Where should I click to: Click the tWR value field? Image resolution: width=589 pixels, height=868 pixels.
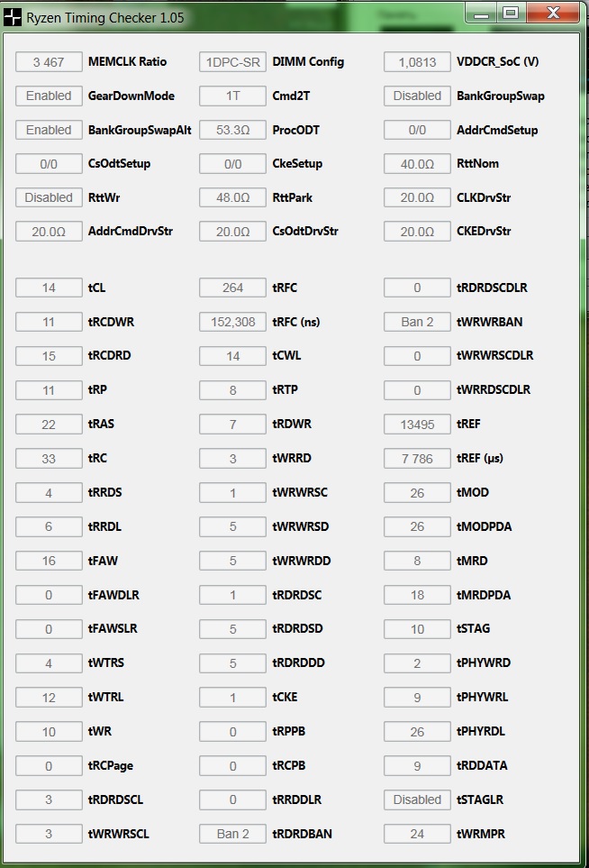point(49,732)
